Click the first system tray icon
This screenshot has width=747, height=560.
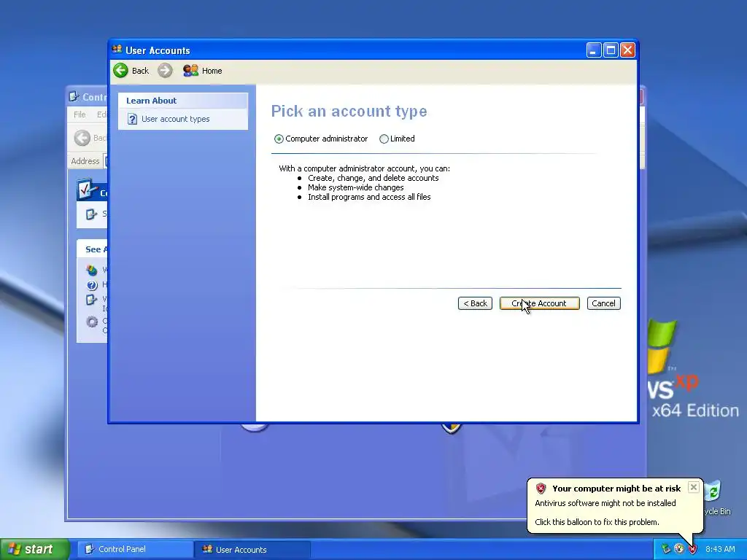[665, 549]
